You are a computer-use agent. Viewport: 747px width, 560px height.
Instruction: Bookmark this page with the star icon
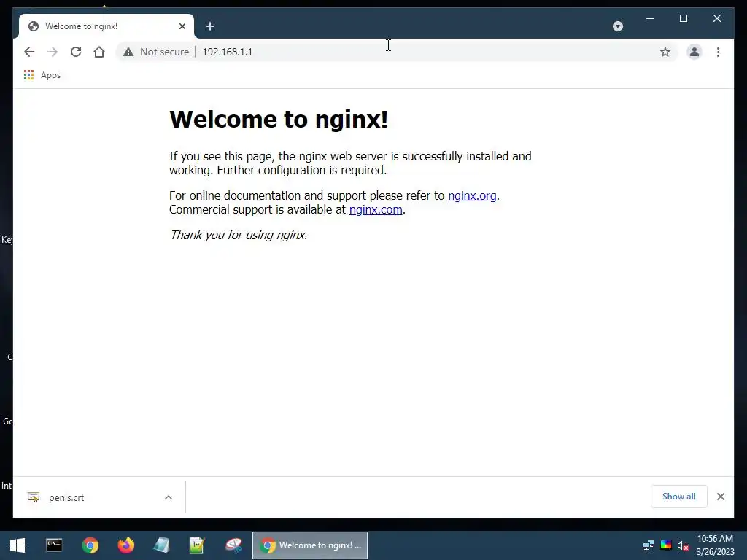[665, 52]
